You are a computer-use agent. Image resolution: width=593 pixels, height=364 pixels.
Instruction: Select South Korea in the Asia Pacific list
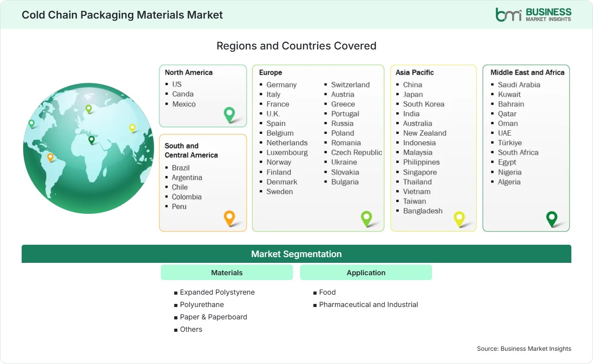424,104
